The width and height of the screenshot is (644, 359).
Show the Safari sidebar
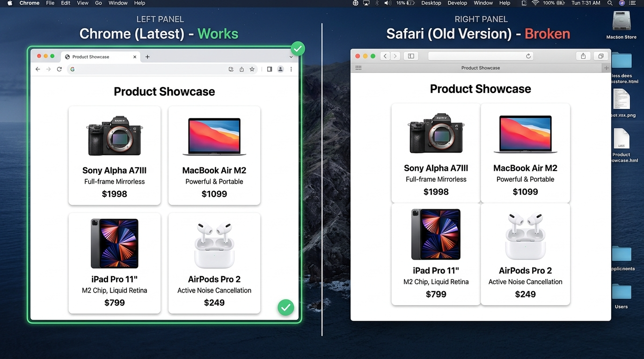[x=411, y=56]
